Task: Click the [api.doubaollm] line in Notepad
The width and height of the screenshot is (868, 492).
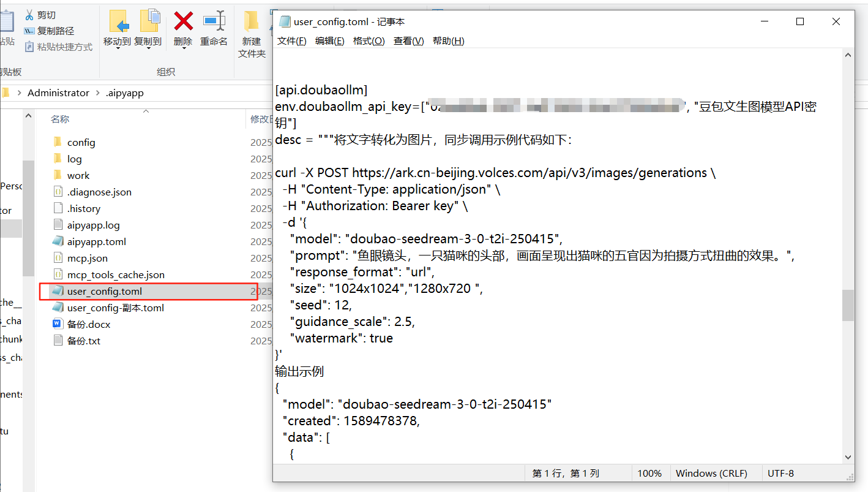Action: click(x=321, y=90)
